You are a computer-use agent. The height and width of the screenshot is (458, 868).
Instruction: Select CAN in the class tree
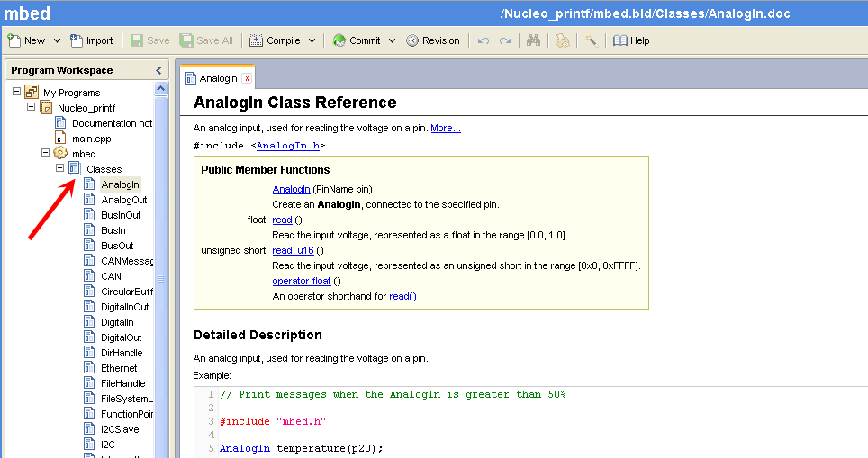pyautogui.click(x=111, y=276)
